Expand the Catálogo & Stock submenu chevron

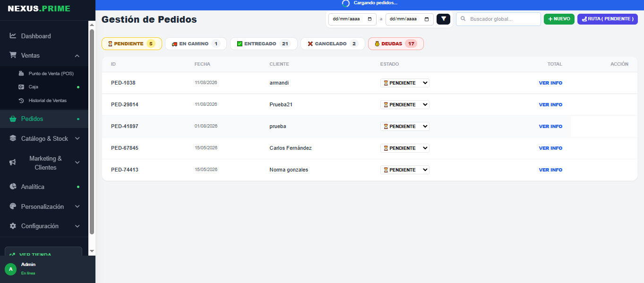click(x=77, y=138)
